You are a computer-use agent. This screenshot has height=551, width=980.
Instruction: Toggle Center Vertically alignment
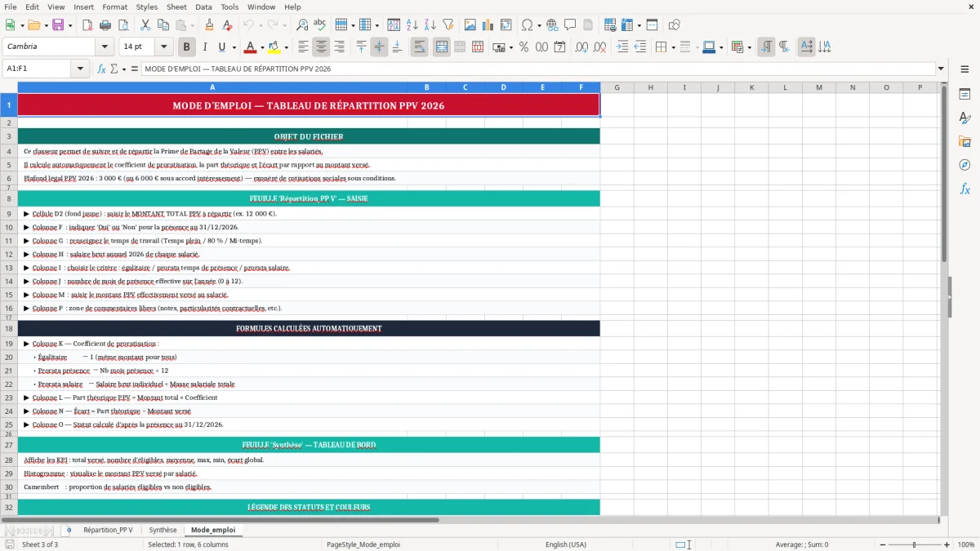coord(379,47)
